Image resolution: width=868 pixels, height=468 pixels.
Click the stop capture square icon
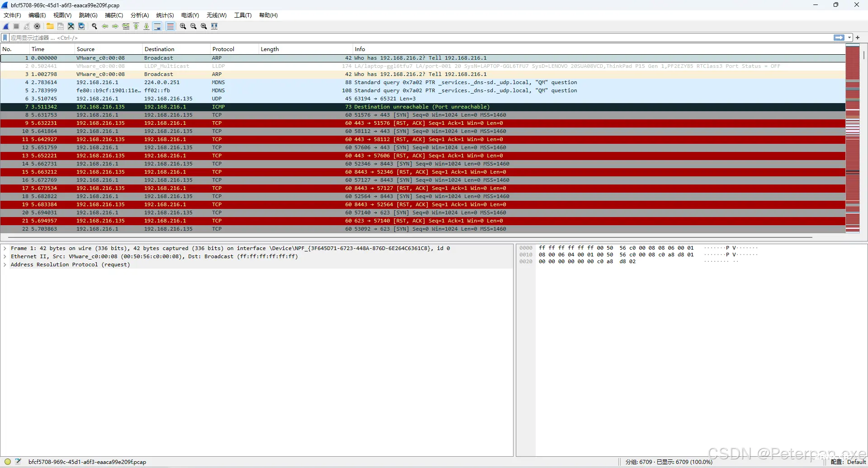coord(16,26)
